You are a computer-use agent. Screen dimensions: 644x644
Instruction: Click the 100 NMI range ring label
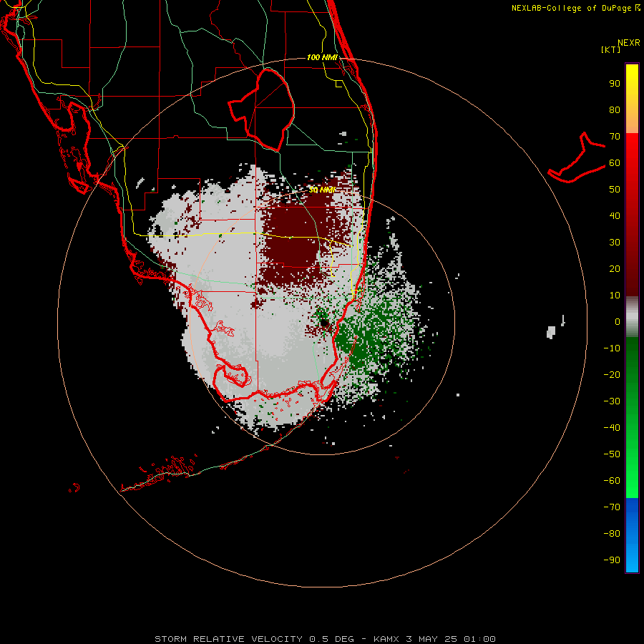coord(322,57)
